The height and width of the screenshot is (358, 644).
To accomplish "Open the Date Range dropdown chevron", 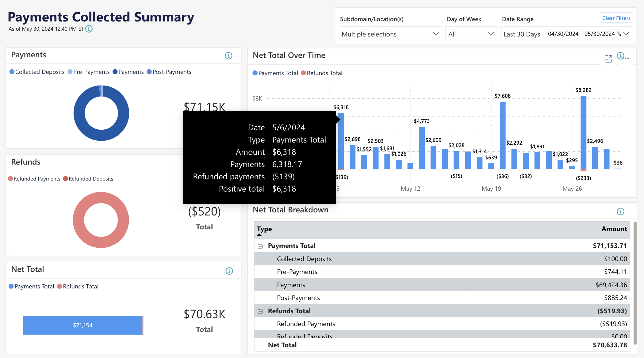I will tap(626, 34).
